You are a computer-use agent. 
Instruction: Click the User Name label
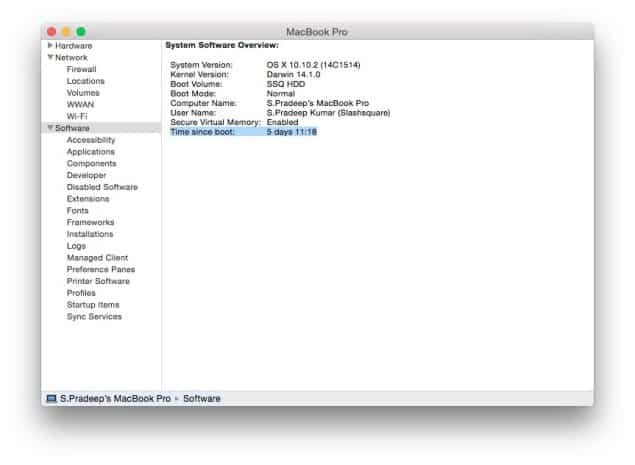coord(193,113)
